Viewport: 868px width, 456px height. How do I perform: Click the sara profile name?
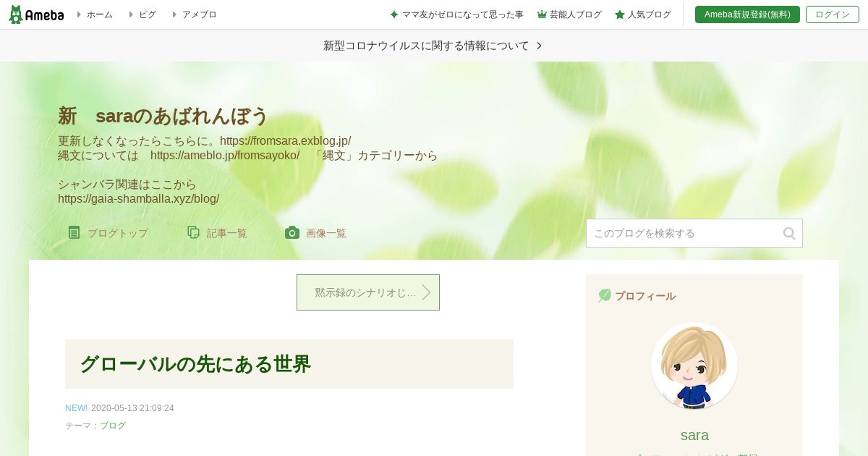(694, 435)
